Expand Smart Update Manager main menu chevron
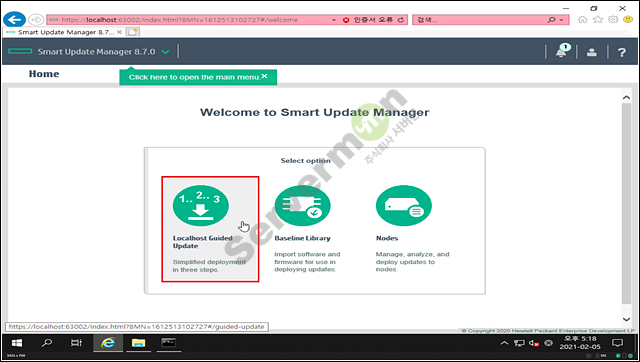 click(165, 52)
